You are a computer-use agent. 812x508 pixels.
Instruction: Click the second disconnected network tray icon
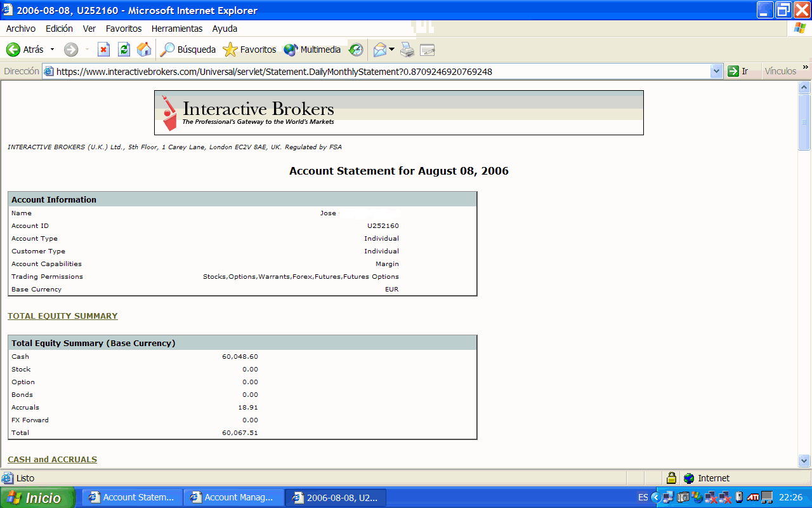(x=725, y=498)
